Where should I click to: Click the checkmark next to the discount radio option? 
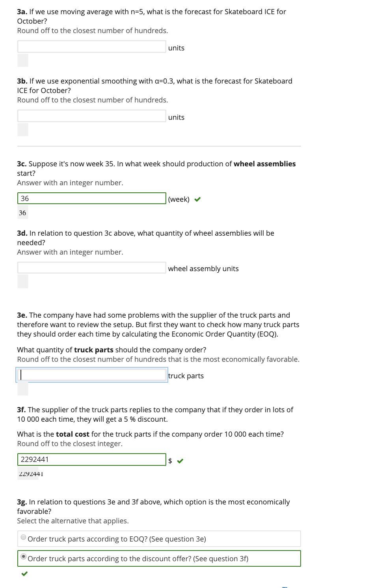(x=24, y=574)
